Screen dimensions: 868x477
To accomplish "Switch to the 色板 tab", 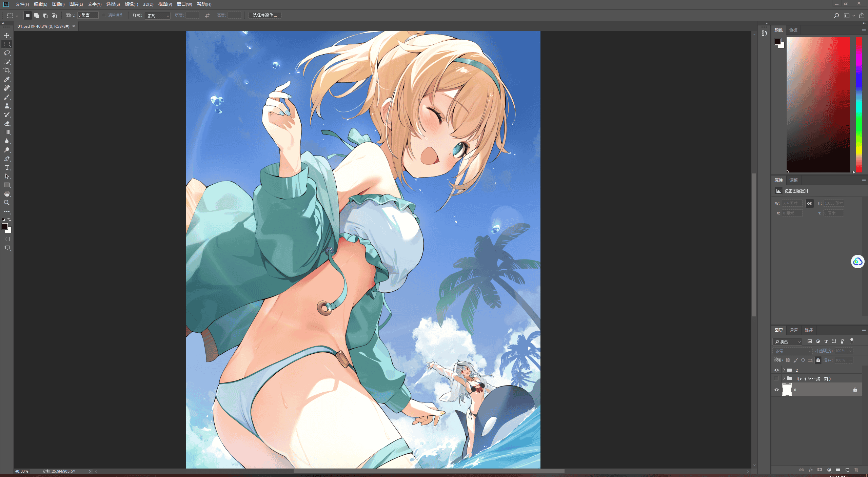I will [793, 30].
